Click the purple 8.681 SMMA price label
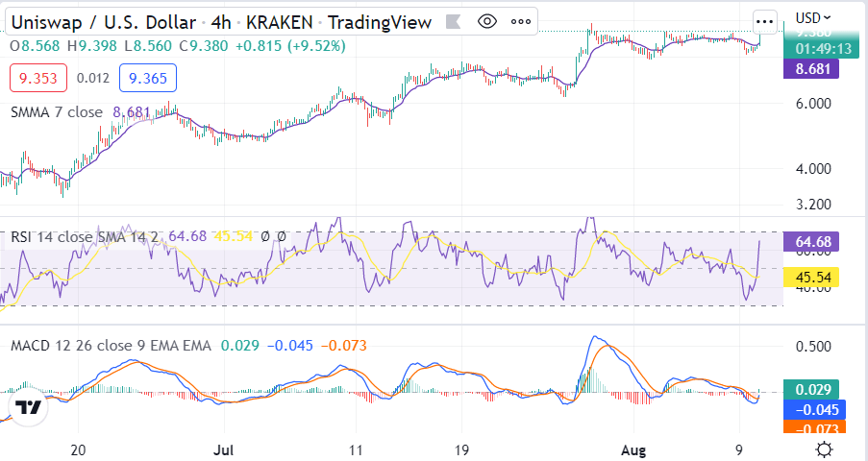868x461 pixels. click(811, 69)
